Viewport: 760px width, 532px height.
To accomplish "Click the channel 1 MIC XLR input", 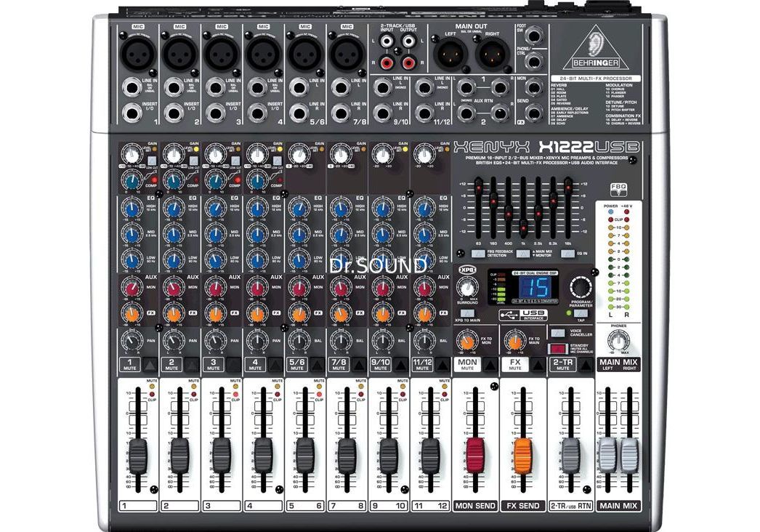I will tap(139, 53).
